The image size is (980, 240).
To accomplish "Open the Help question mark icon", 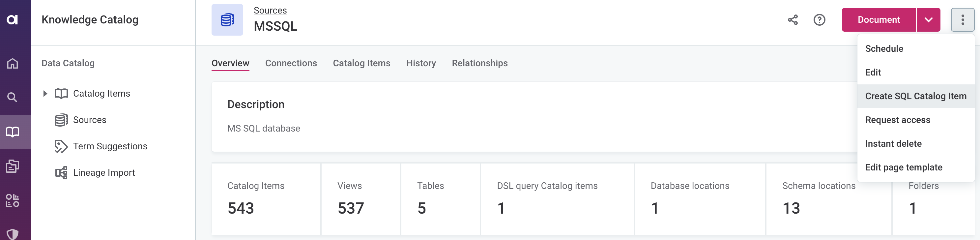I will click(x=820, y=20).
